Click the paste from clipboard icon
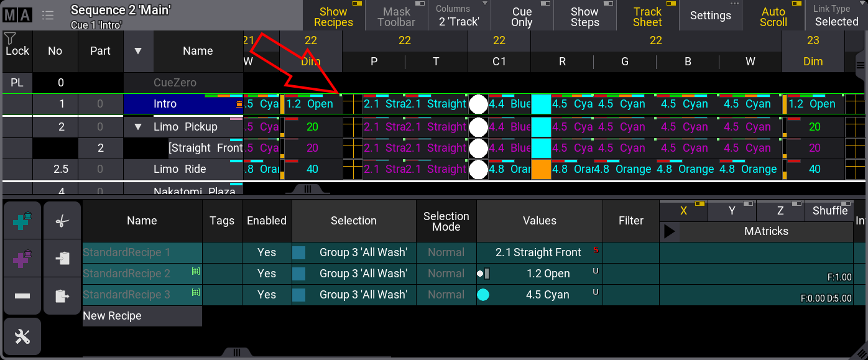This screenshot has height=360, width=868. coord(62,296)
